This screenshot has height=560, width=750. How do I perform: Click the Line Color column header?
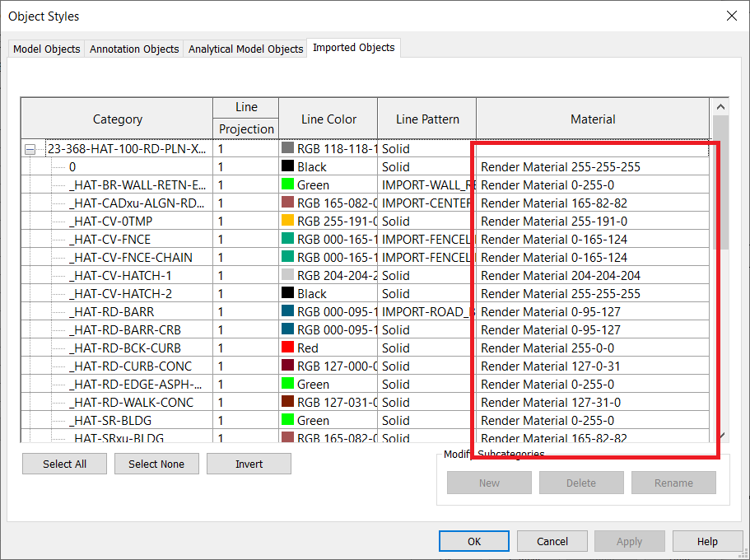click(x=328, y=119)
